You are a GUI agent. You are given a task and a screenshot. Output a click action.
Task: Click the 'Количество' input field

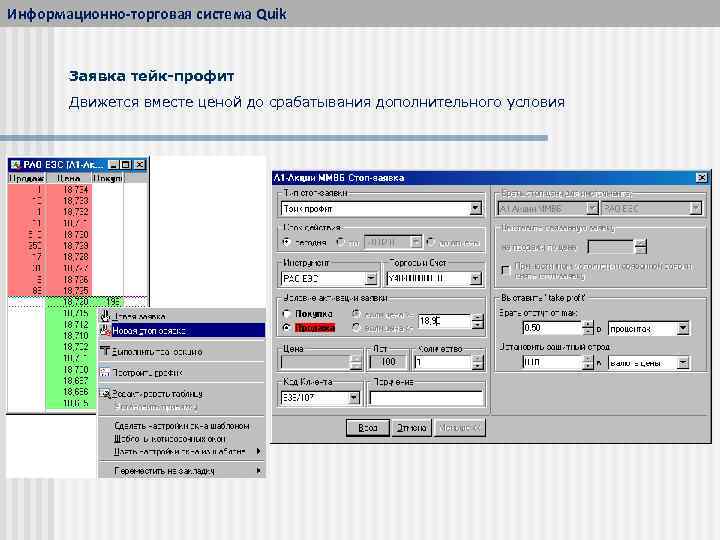click(x=443, y=362)
